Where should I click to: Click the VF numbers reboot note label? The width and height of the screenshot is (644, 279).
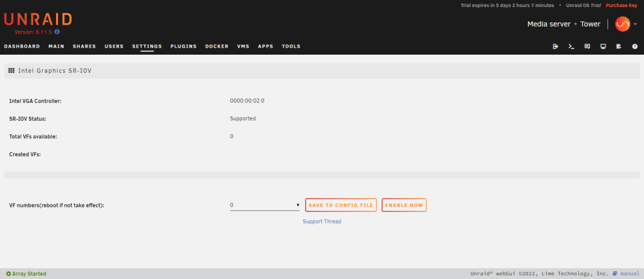tap(57, 206)
